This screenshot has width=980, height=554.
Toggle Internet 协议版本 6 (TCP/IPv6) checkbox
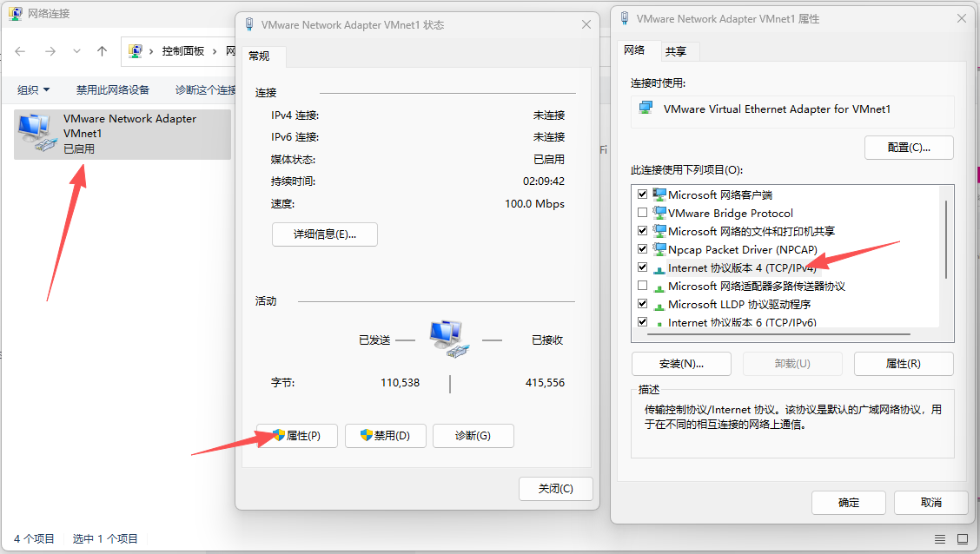(x=642, y=321)
